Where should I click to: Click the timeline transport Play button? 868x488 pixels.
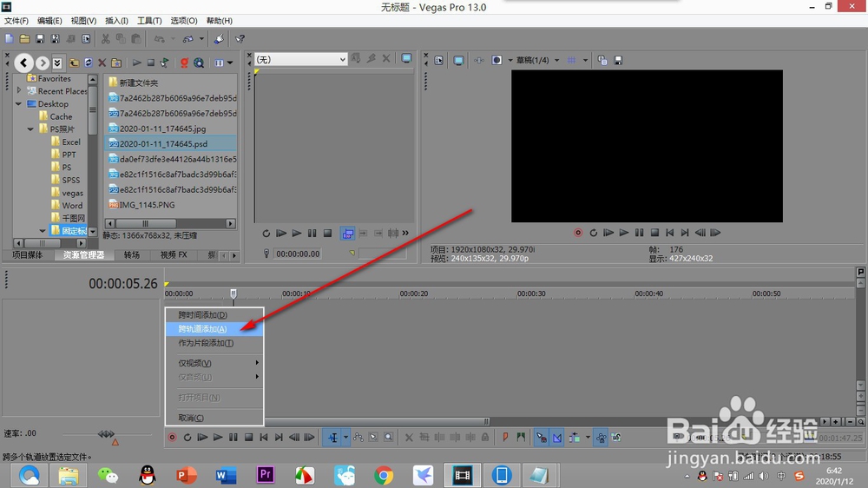pyautogui.click(x=218, y=437)
